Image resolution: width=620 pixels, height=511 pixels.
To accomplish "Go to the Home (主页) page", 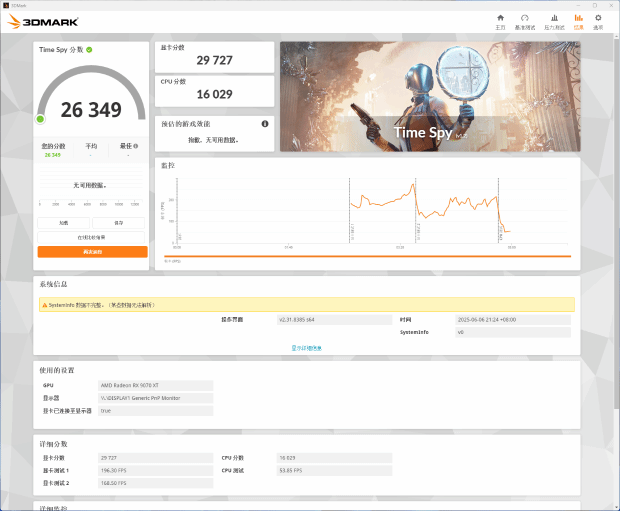I will [x=500, y=22].
